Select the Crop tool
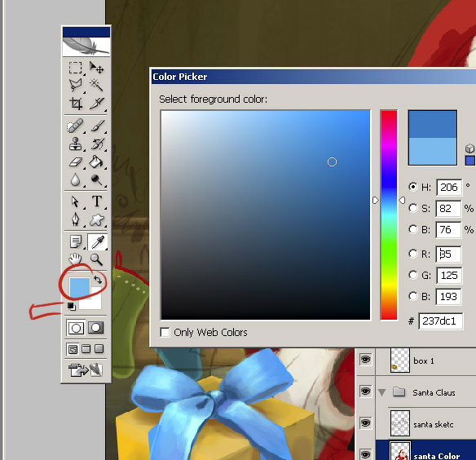 coord(75,104)
